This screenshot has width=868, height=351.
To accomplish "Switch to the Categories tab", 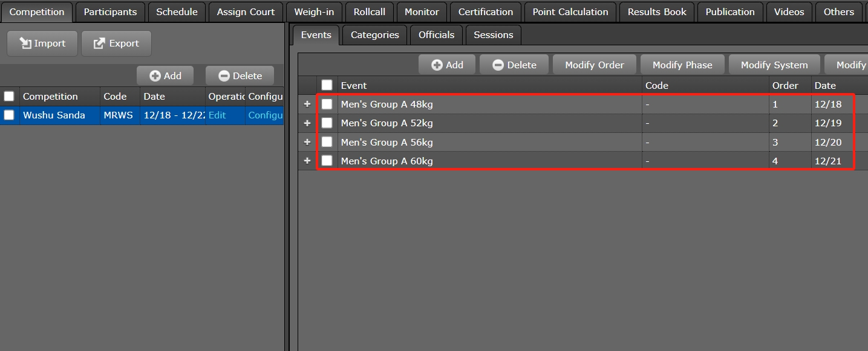I will (x=374, y=35).
